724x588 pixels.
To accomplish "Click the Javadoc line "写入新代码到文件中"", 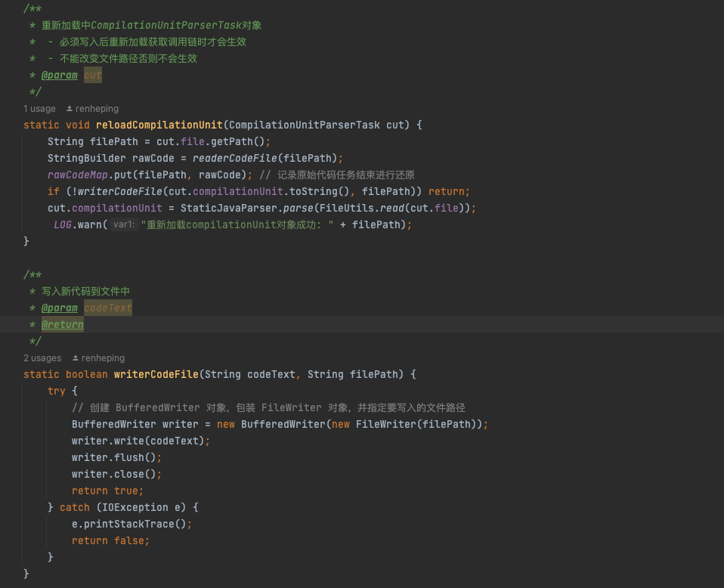I will [86, 292].
